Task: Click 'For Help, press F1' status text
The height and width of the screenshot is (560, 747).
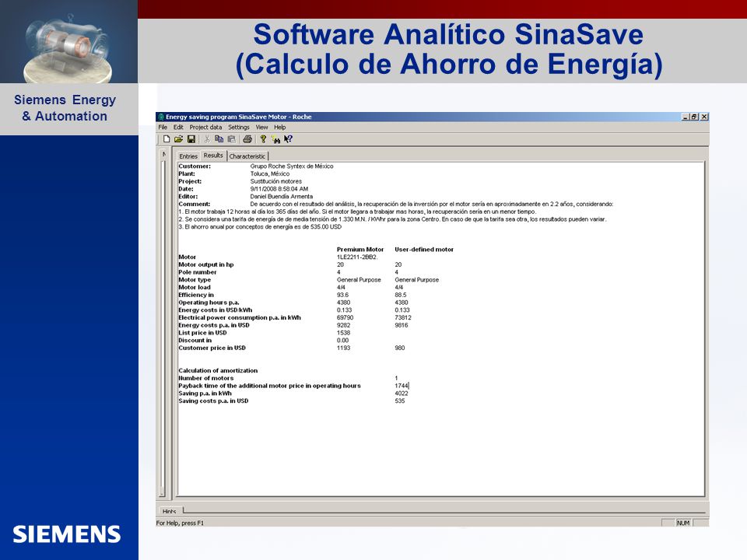Action: pos(180,523)
